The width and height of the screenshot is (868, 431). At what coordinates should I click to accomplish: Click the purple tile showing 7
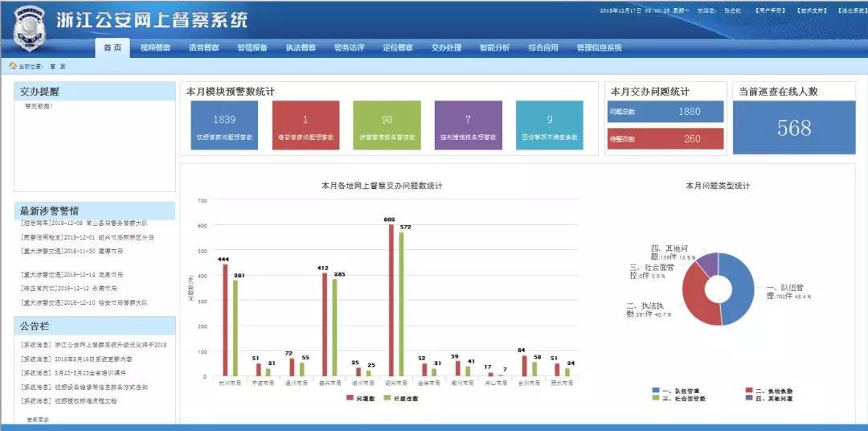pos(468,125)
